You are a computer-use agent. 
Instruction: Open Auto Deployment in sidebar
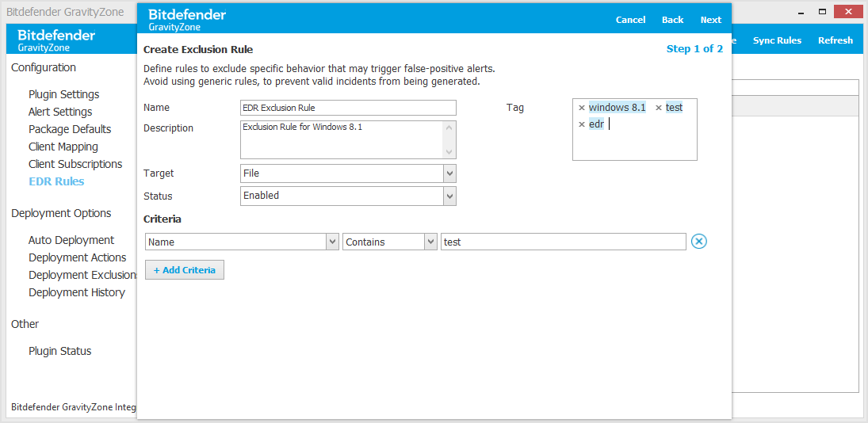tap(71, 240)
